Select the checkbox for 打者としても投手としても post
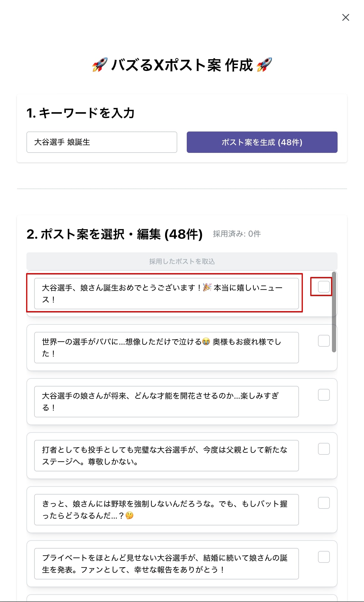 tap(324, 449)
